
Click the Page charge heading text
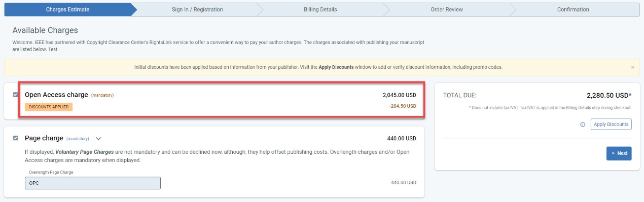tap(44, 138)
